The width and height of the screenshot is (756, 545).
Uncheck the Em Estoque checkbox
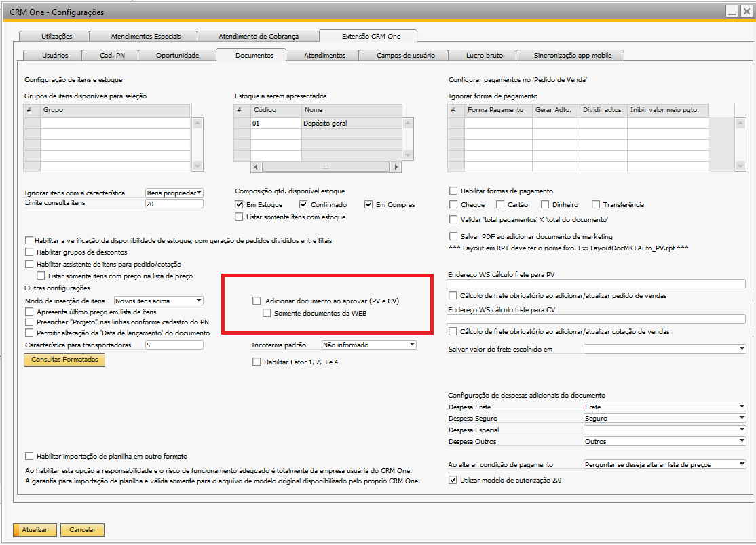coord(239,204)
